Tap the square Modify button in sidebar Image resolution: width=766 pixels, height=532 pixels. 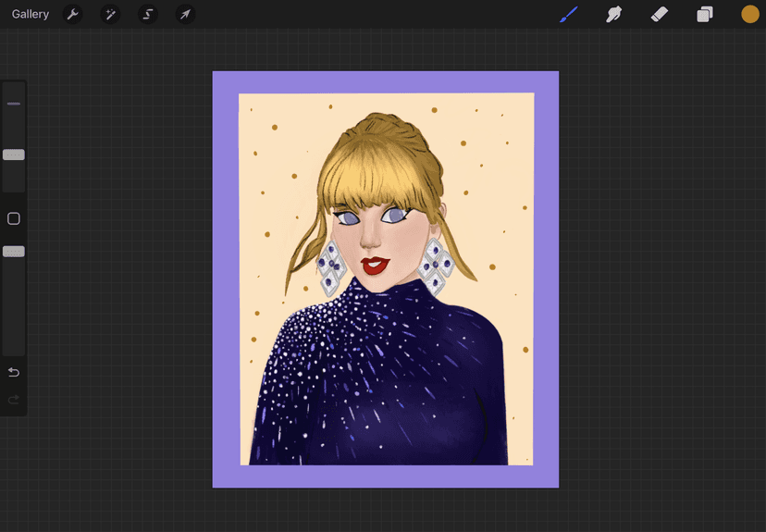(x=14, y=218)
